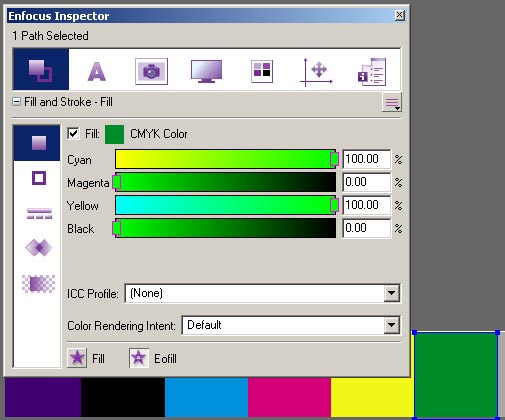The image size is (505, 420).
Task: Select the Stroke outlined square icon
Action: (x=39, y=178)
